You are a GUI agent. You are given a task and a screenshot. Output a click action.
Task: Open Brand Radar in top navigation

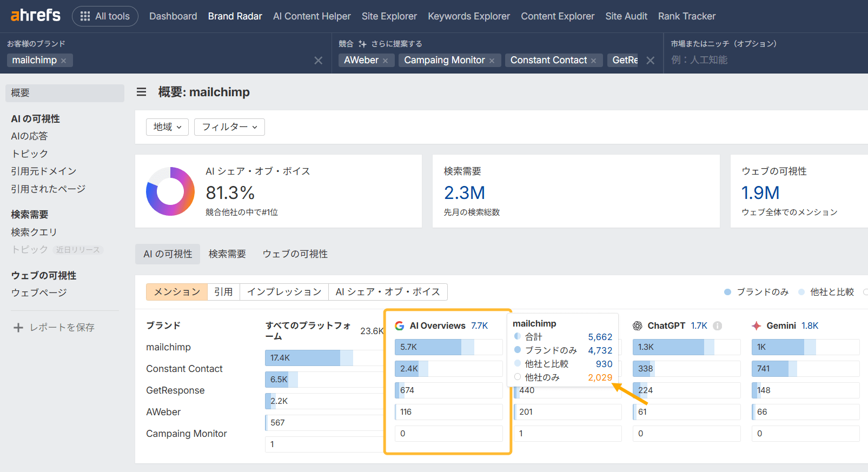point(235,16)
